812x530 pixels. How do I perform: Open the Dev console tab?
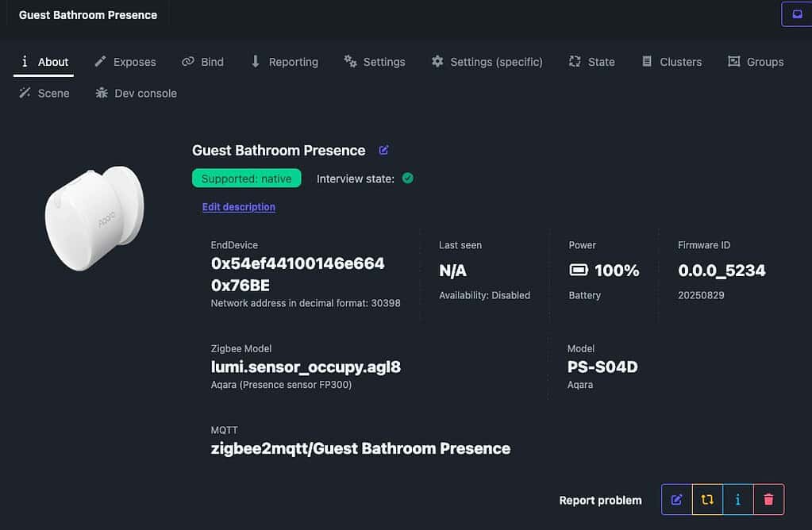(x=136, y=93)
